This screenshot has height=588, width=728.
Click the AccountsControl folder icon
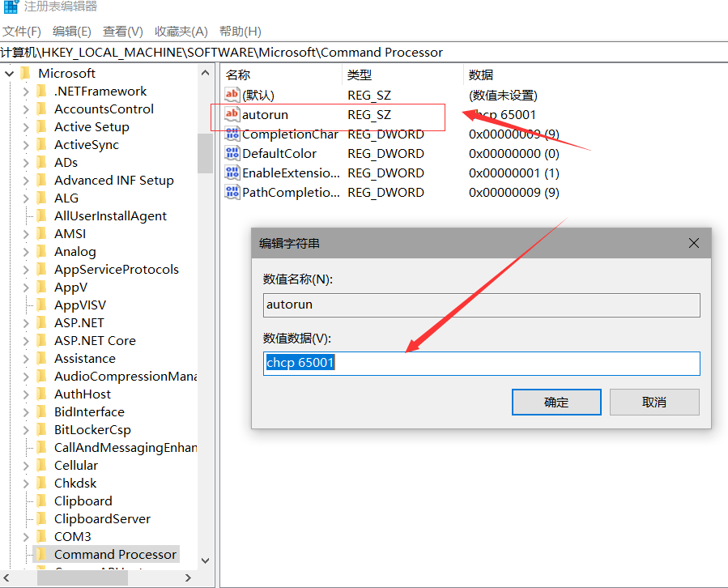(x=42, y=109)
